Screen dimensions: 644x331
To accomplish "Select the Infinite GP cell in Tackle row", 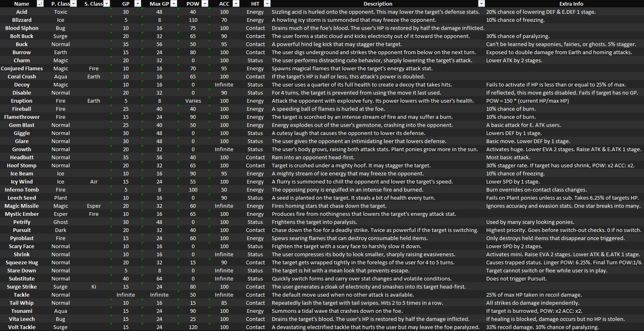I will point(126,295).
